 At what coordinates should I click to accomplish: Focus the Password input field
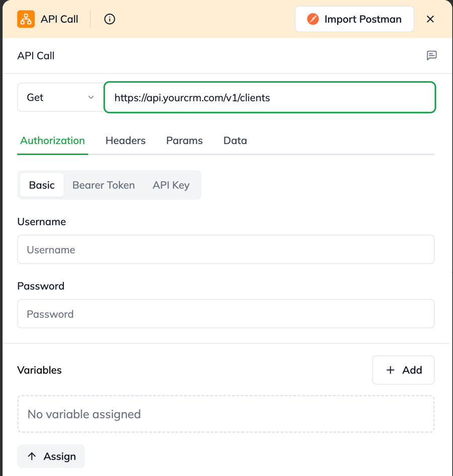click(x=225, y=314)
